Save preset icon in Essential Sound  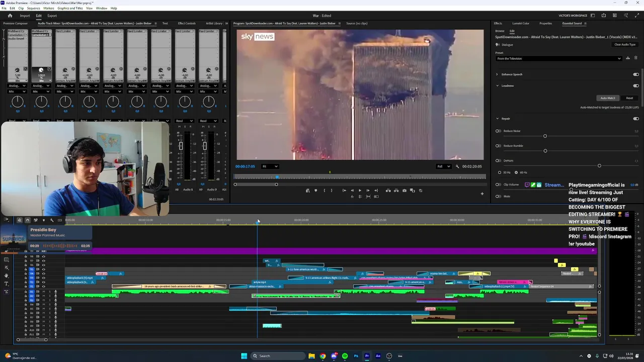click(x=627, y=58)
